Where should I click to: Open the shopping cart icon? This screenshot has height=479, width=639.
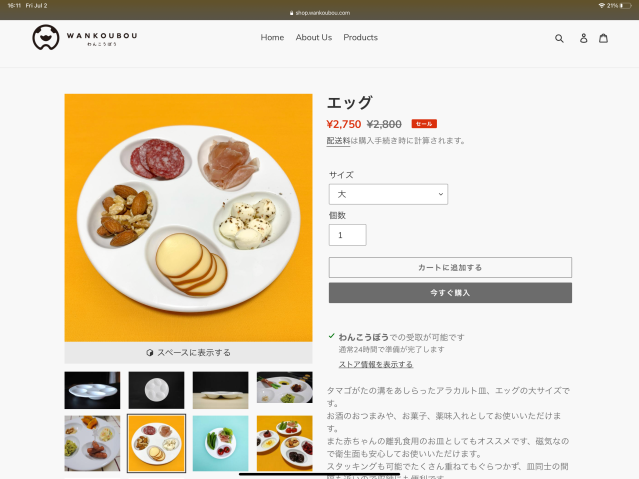click(x=603, y=38)
